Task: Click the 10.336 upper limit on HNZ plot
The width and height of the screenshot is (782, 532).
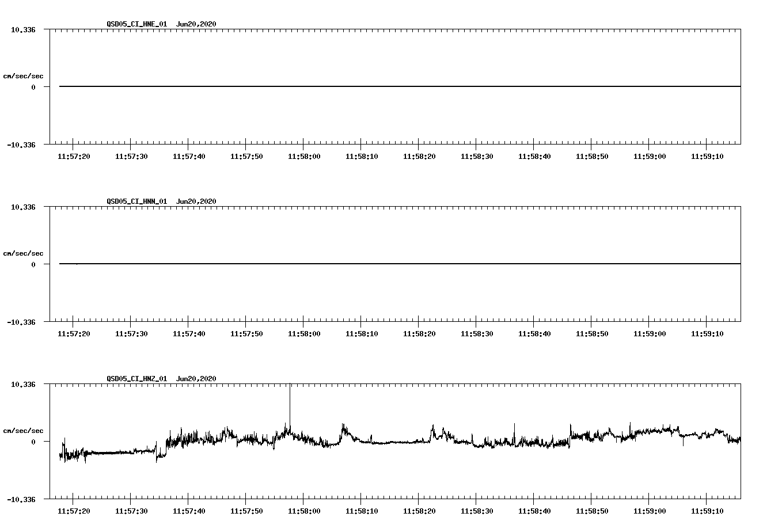Action: pyautogui.click(x=23, y=384)
